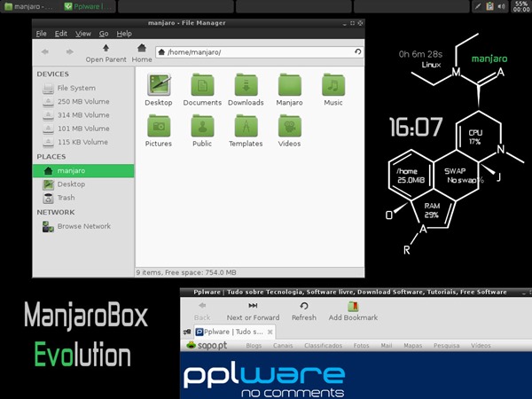
Task: Go back in File Manager
Action: [x=45, y=52]
